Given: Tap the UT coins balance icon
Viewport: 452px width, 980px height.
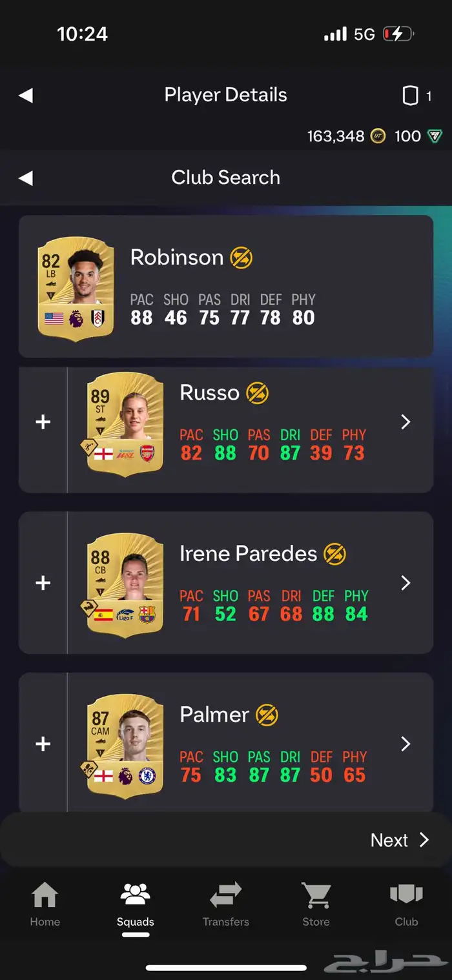Looking at the screenshot, I should pos(378,136).
